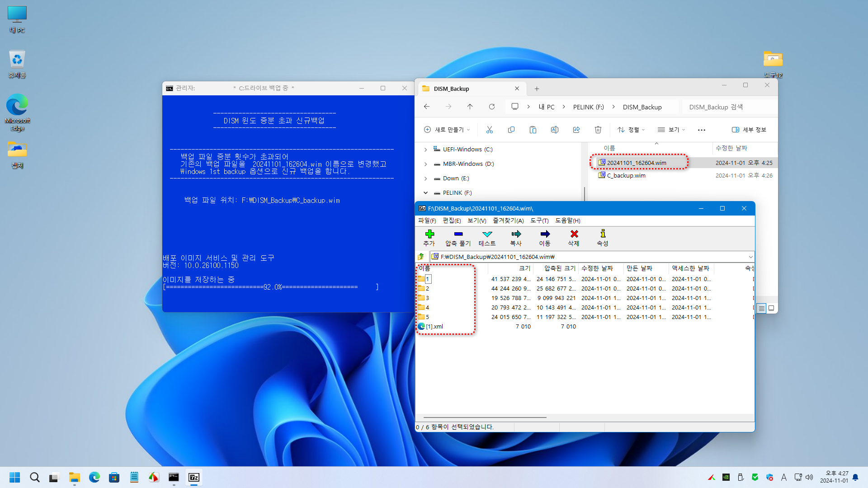Image resolution: width=868 pixels, height=488 pixels.
Task: Go back in Explorer navigation
Action: pyautogui.click(x=426, y=107)
